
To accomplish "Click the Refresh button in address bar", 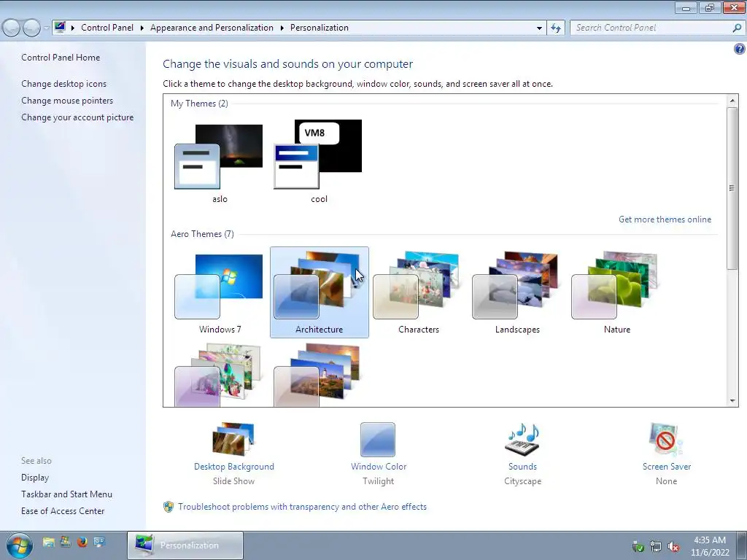I will (x=555, y=28).
